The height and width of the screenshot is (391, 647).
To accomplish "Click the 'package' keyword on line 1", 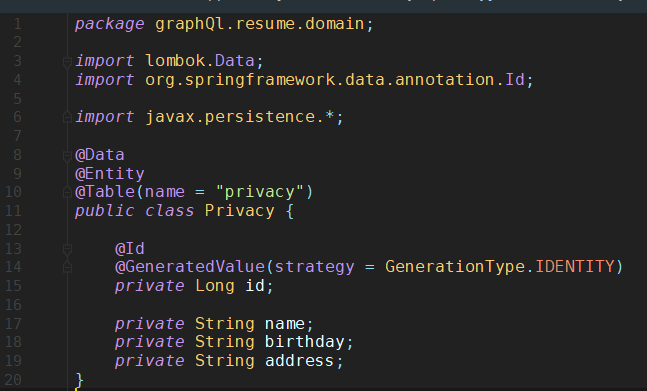I will point(110,24).
